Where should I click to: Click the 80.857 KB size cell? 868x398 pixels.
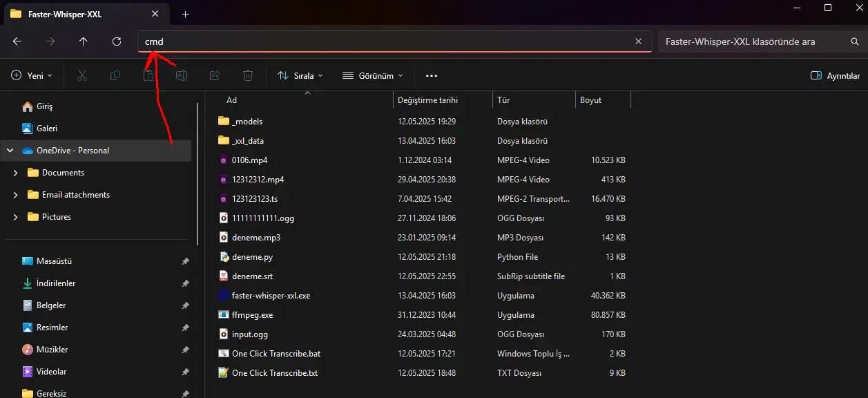pyautogui.click(x=608, y=314)
